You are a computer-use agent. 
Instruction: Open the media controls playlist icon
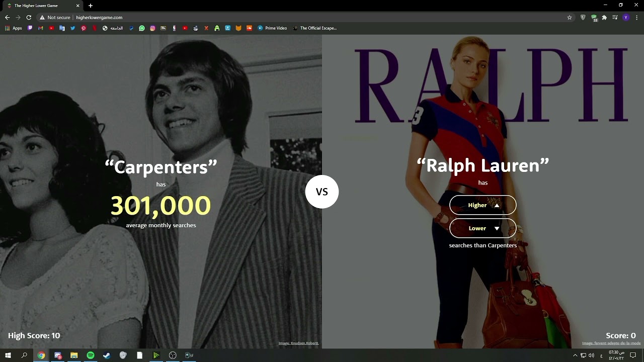click(x=615, y=17)
